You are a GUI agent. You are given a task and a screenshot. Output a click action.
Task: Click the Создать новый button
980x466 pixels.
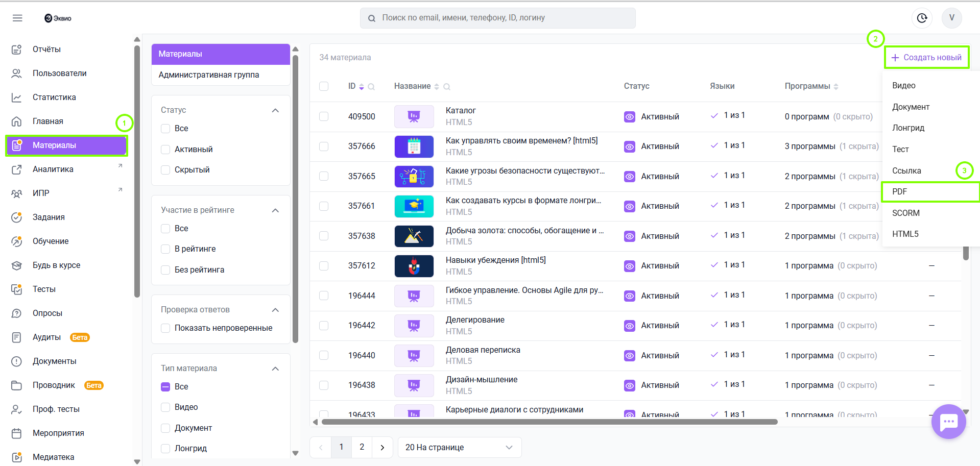coord(926,58)
